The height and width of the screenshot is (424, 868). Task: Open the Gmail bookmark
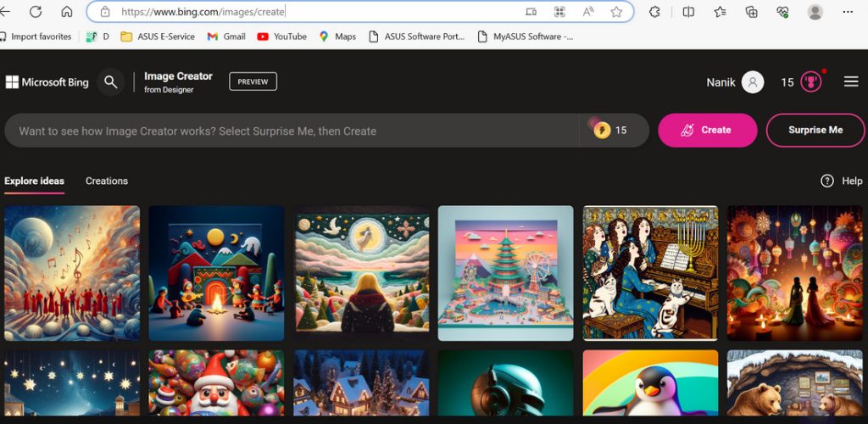click(226, 36)
